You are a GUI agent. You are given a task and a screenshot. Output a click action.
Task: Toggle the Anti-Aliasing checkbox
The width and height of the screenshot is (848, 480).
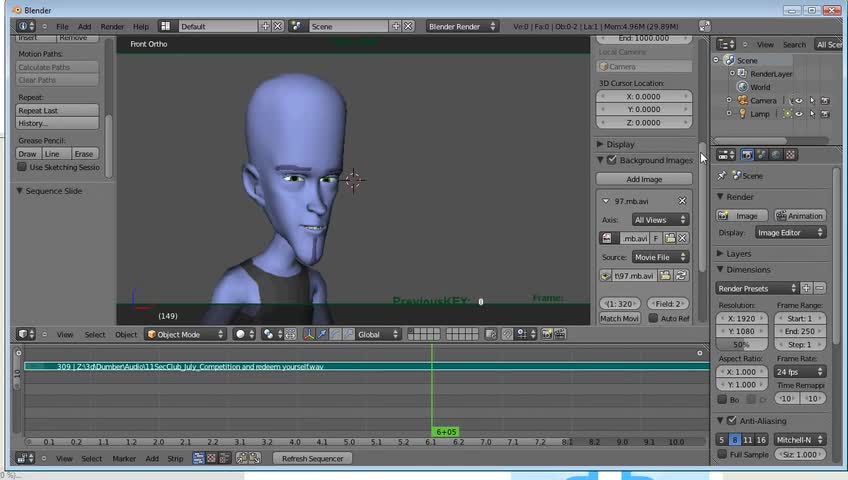[x=732, y=421]
